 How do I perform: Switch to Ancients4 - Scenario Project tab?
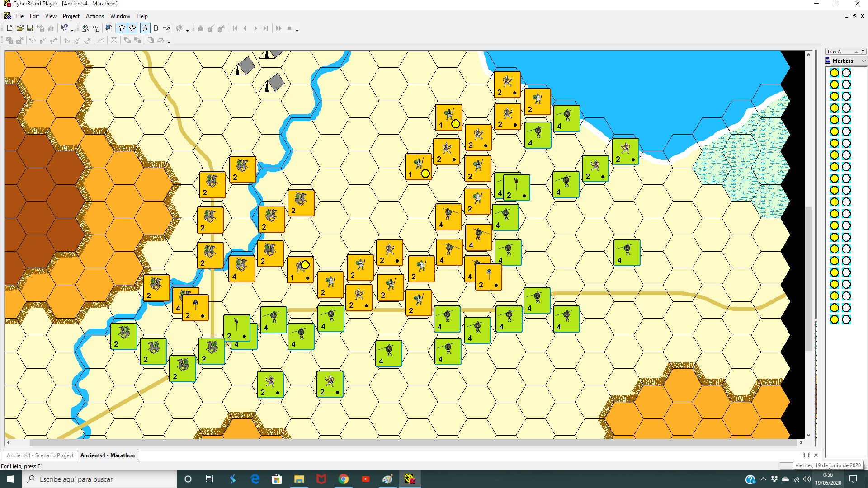[40, 455]
